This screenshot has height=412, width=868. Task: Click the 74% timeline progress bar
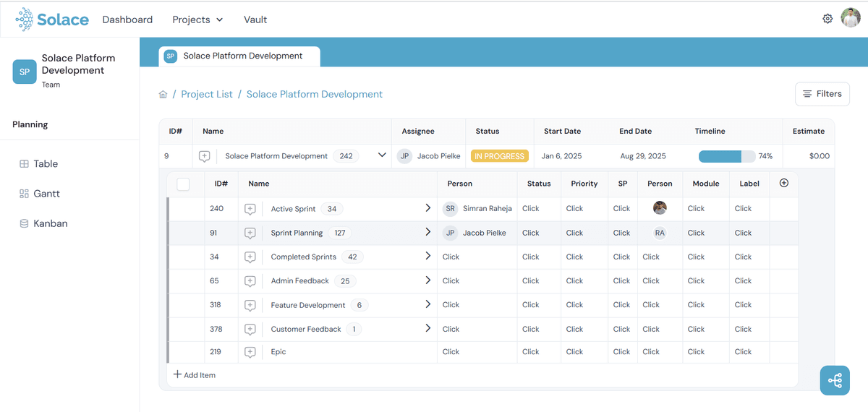pyautogui.click(x=726, y=156)
